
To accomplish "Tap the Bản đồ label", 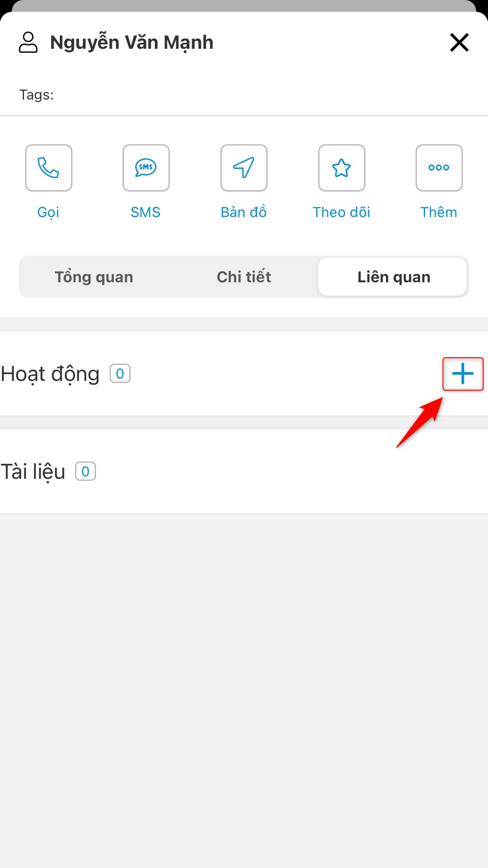I will 243,212.
